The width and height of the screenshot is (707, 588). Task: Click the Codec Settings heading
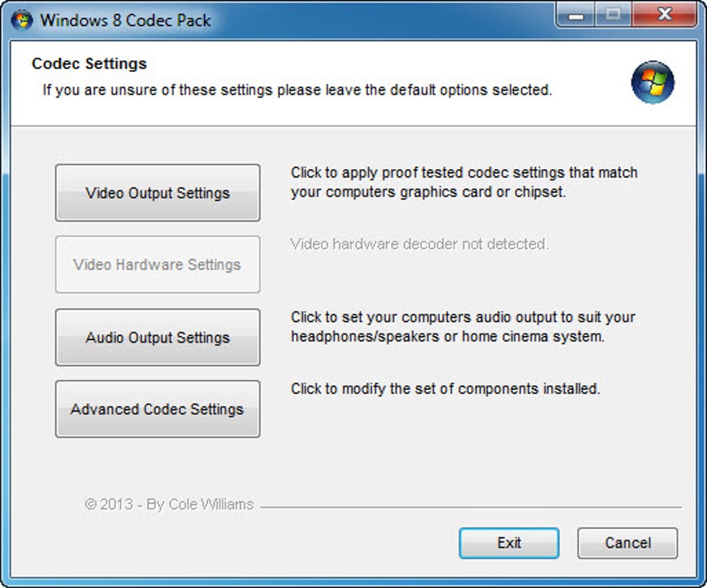(x=89, y=64)
